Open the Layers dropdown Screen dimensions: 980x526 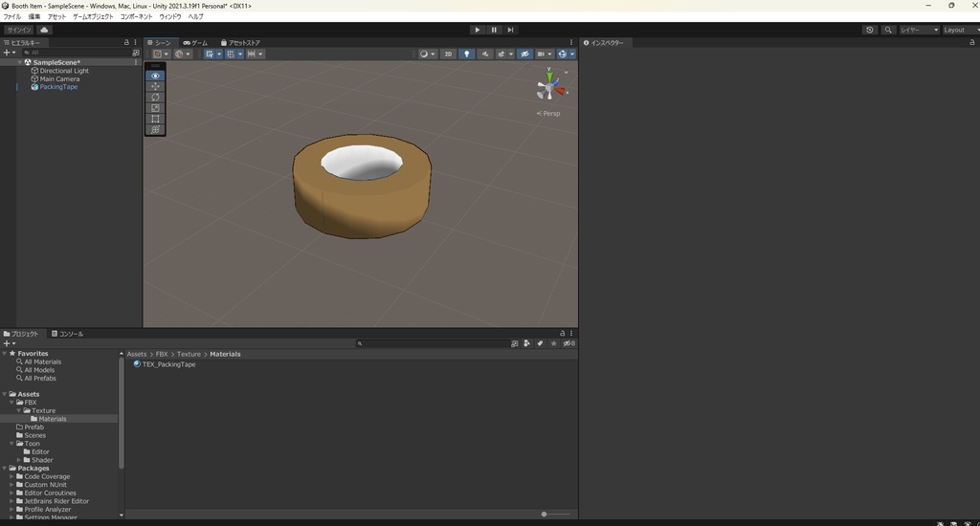click(x=920, y=30)
